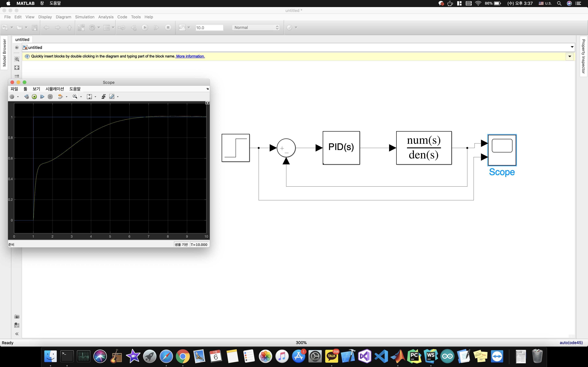Expand the Scope toolbar settings chevron
The image size is (588, 367).
207,89
